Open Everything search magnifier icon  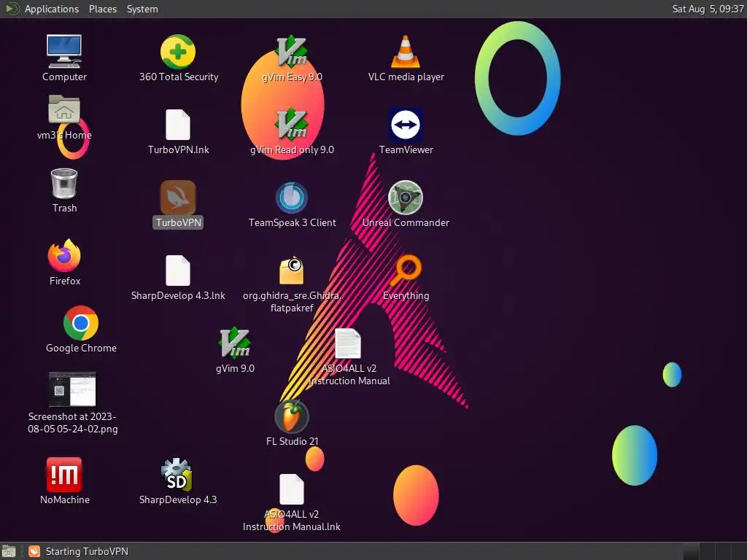(x=406, y=270)
